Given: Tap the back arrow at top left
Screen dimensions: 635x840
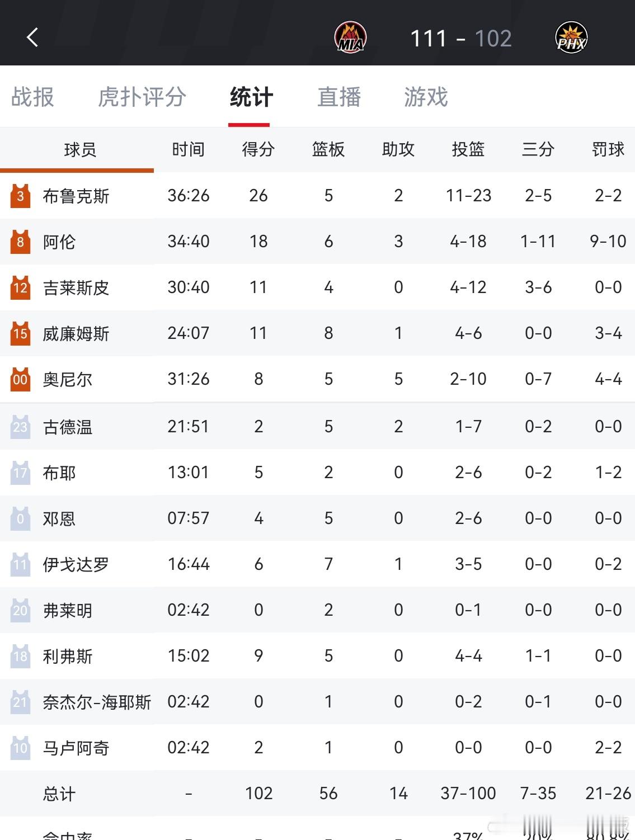Looking at the screenshot, I should pos(32,37).
